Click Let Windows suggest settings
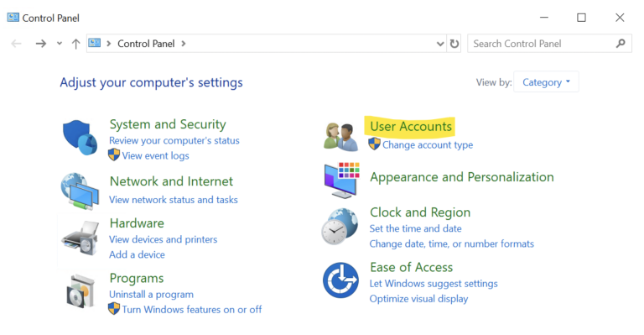 pos(434,284)
